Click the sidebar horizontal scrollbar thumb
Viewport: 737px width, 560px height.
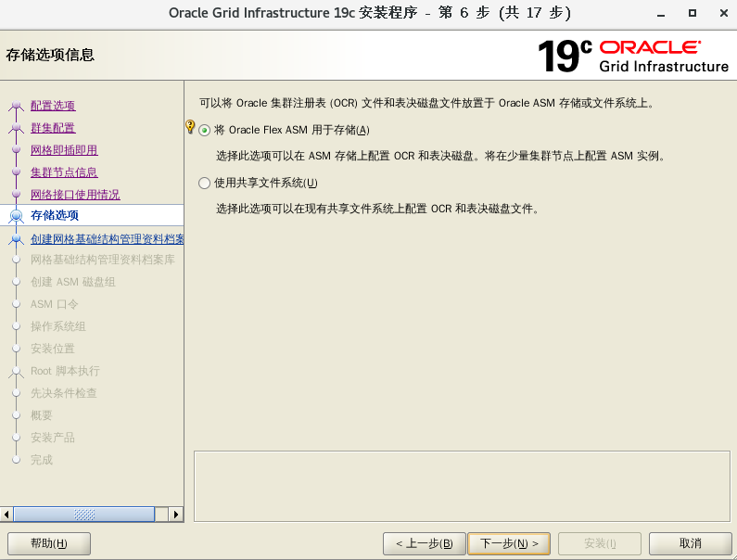84,515
